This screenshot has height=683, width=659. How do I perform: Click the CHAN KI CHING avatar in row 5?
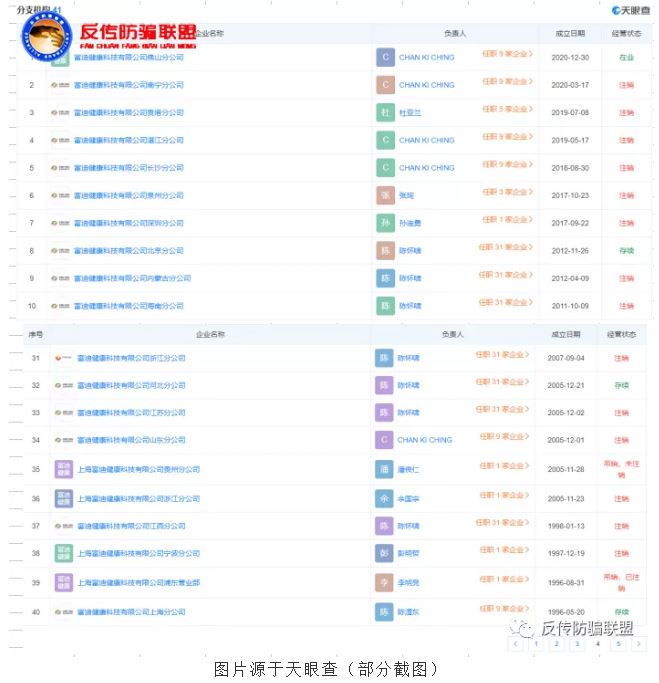385,168
